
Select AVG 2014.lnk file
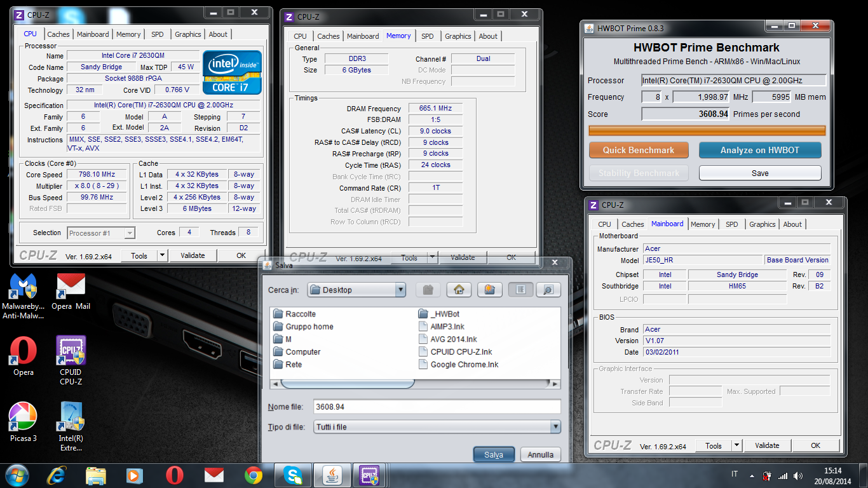(447, 339)
